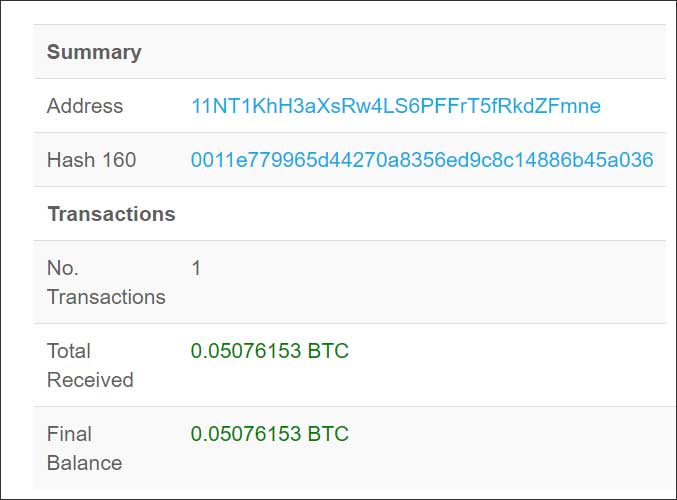The height and width of the screenshot is (500, 677).
Task: Select the Address row label
Action: point(85,106)
